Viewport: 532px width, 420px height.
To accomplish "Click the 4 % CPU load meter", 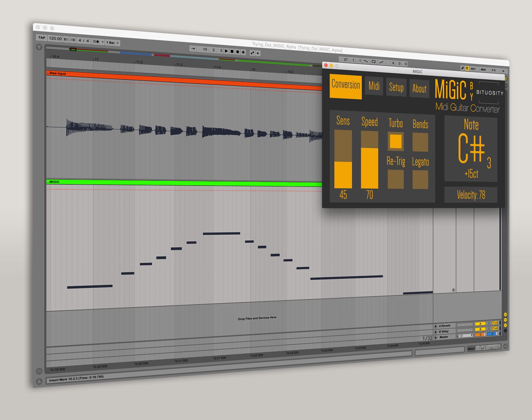I will coord(494,70).
